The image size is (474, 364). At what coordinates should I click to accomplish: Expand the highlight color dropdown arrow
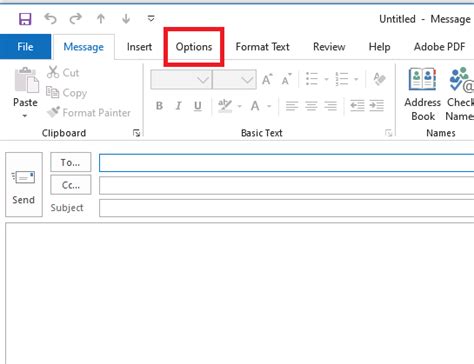click(x=239, y=106)
